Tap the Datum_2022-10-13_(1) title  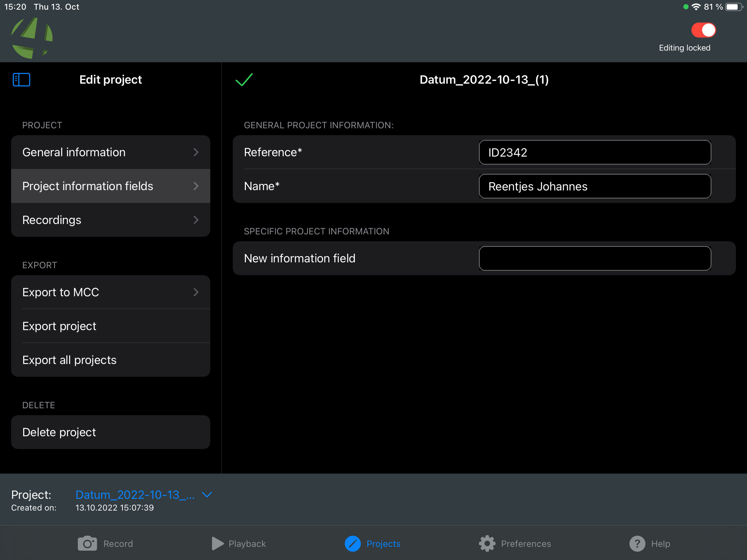484,80
